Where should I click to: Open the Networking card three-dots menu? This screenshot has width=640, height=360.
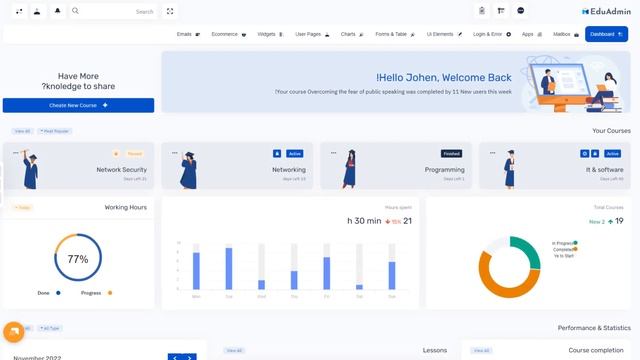coord(175,153)
